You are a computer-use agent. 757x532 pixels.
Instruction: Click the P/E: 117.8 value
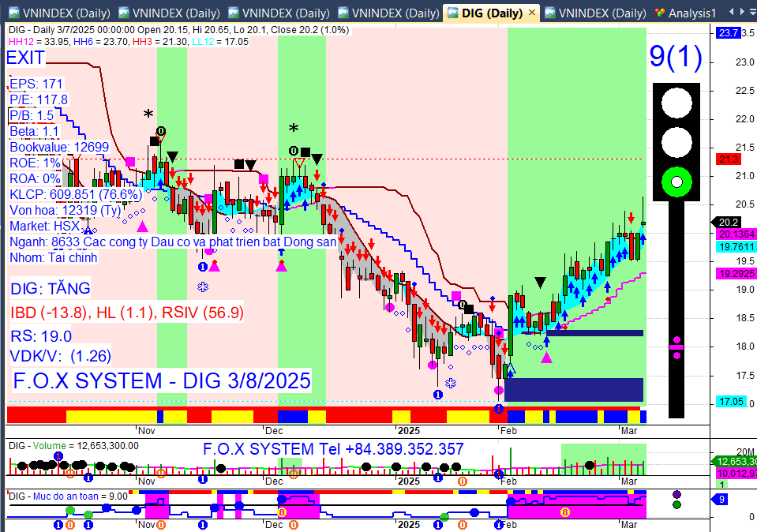[x=39, y=100]
